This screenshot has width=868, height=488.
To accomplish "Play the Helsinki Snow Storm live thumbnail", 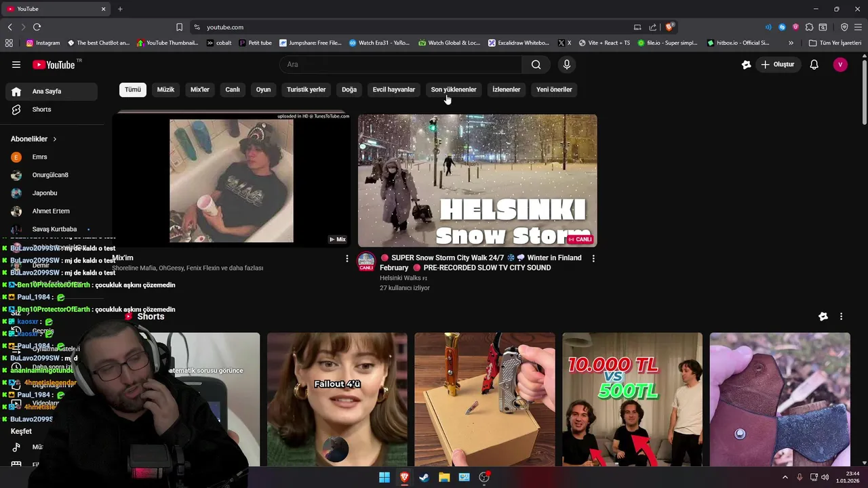I will [477, 180].
